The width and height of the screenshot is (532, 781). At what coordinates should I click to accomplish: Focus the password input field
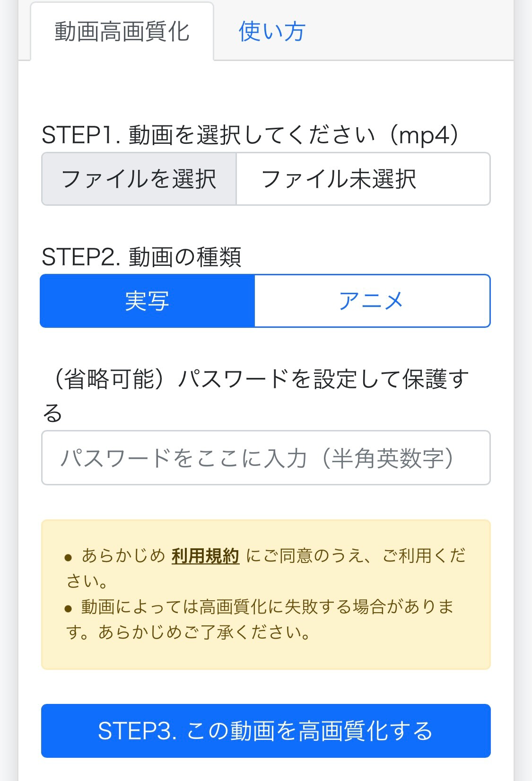point(265,458)
